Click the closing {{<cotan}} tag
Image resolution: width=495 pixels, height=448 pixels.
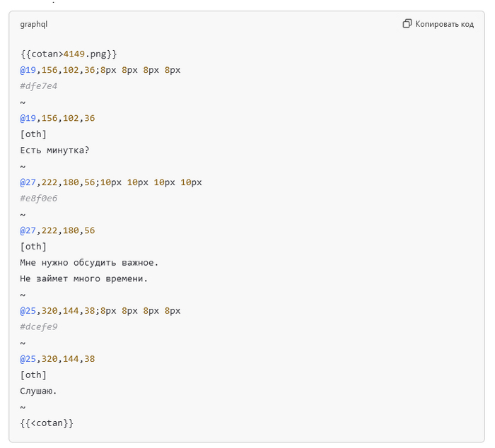pos(47,423)
